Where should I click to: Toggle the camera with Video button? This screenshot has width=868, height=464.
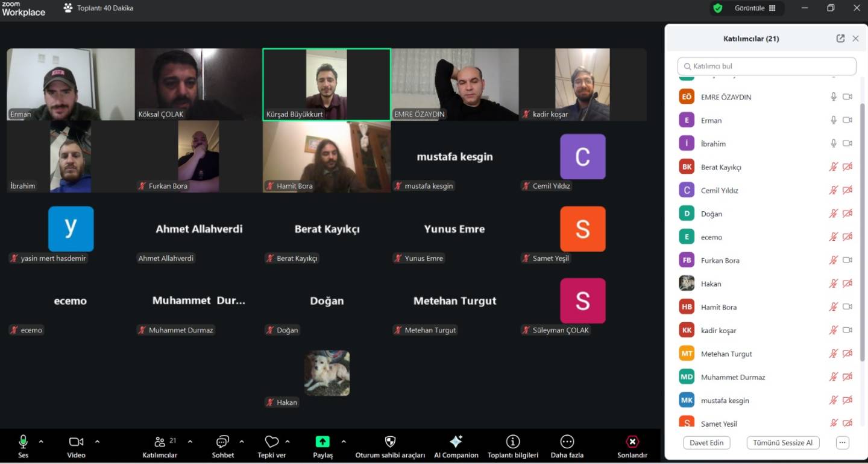coord(76,442)
